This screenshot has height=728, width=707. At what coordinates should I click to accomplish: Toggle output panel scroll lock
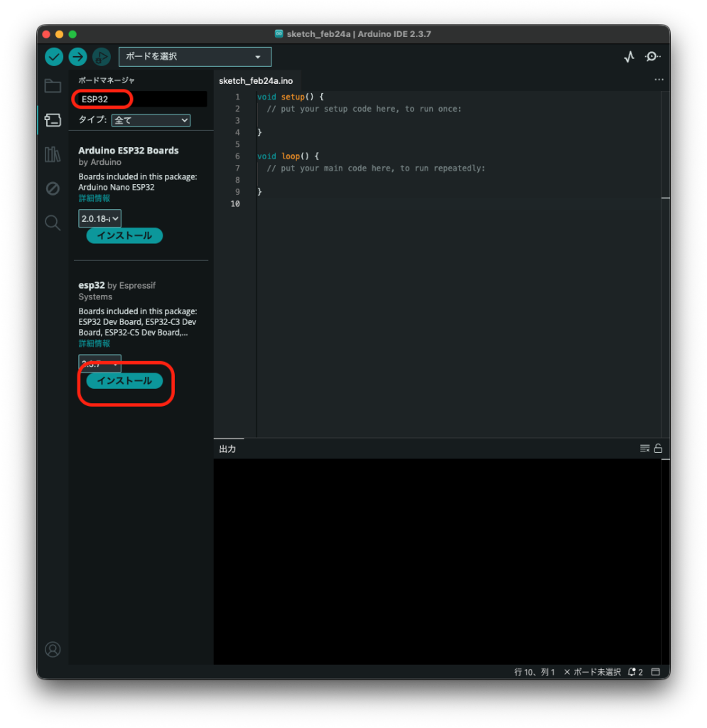658,448
